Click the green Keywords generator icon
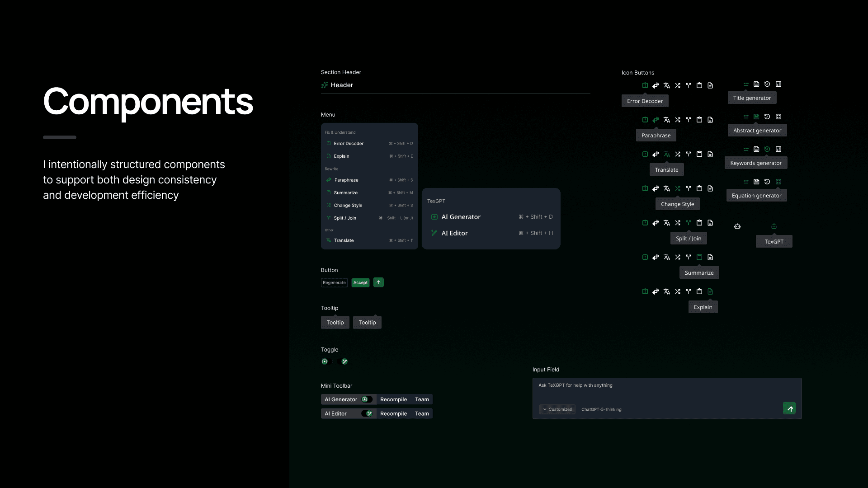 (x=767, y=149)
